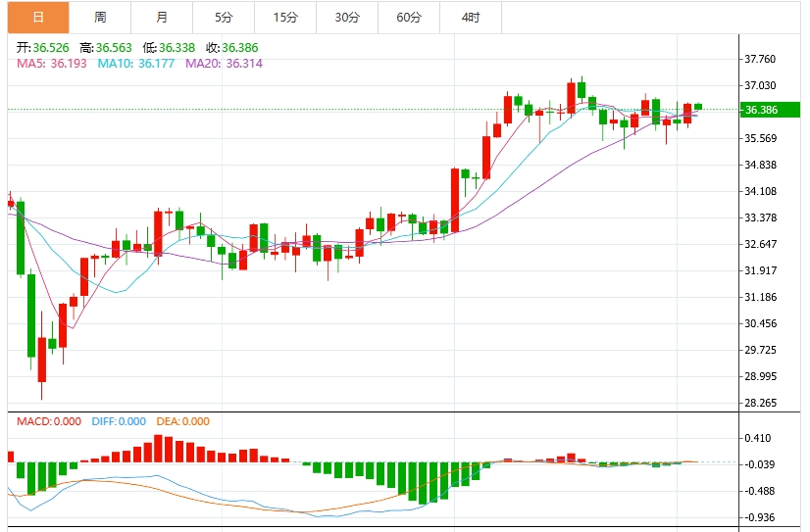The height and width of the screenshot is (532, 810).
Task: Switch to the 月 monthly tab
Action: click(x=162, y=18)
